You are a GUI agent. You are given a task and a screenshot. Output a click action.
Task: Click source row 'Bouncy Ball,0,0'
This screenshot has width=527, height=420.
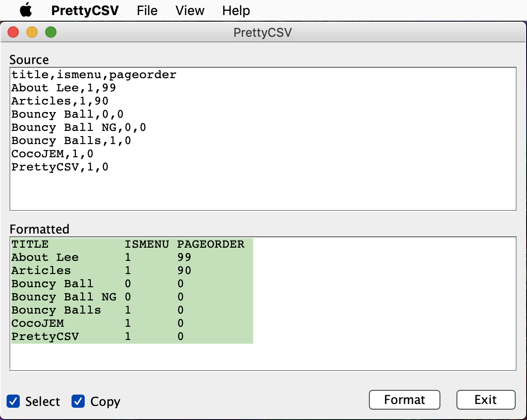67,114
